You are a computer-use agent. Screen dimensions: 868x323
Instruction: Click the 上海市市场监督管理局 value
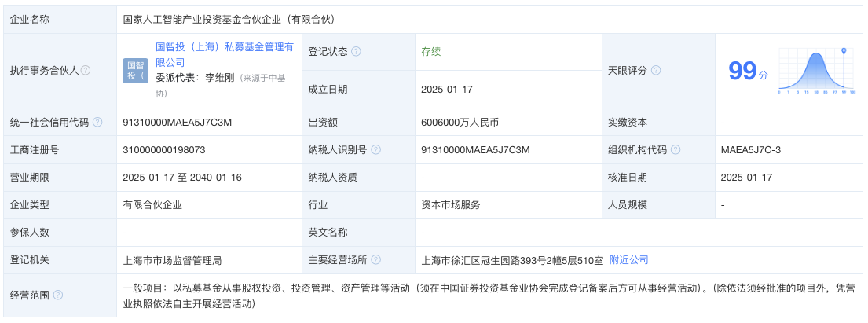pos(172,260)
